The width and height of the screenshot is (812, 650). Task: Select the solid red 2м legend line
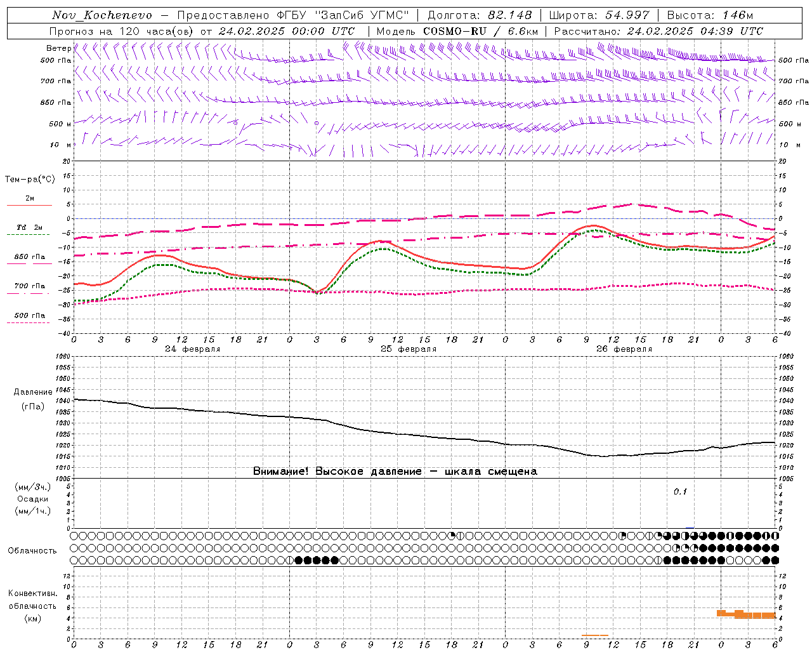pyautogui.click(x=29, y=205)
